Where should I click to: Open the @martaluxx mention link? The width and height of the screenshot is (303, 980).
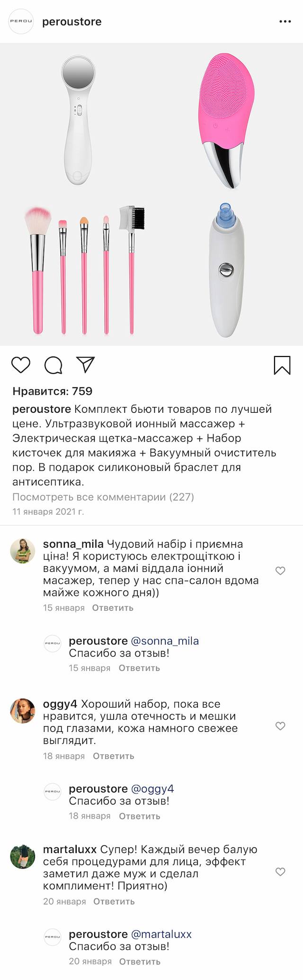[161, 934]
